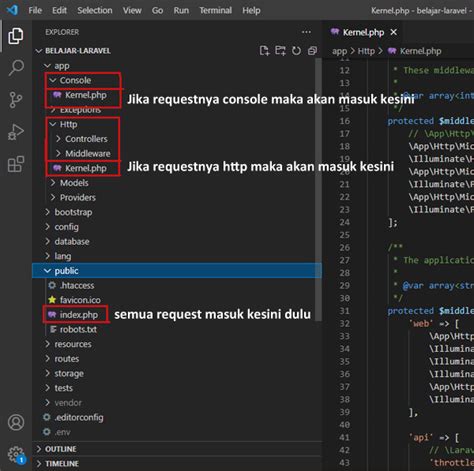Image resolution: width=474 pixels, height=471 pixels.
Task: Open the Explorer view in activity bar
Action: pyautogui.click(x=16, y=36)
